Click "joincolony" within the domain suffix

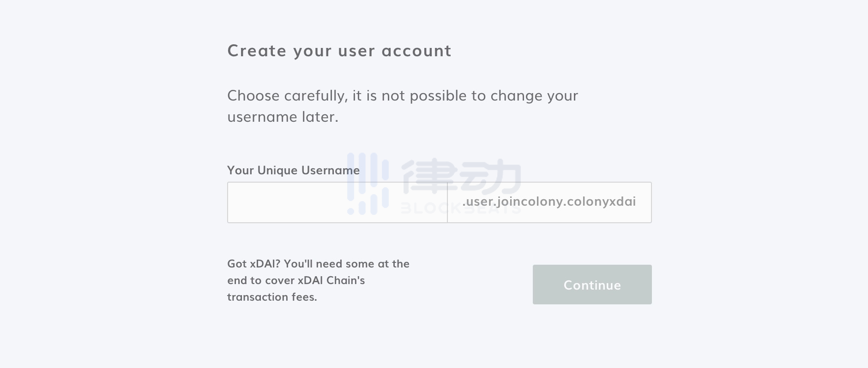(524, 202)
